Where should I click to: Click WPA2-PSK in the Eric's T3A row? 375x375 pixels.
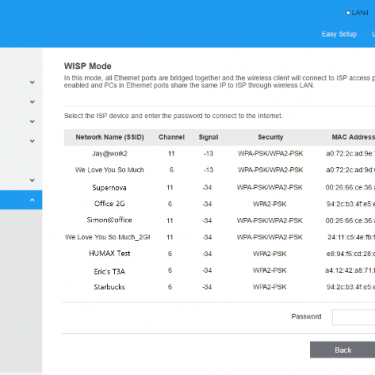coord(269,270)
